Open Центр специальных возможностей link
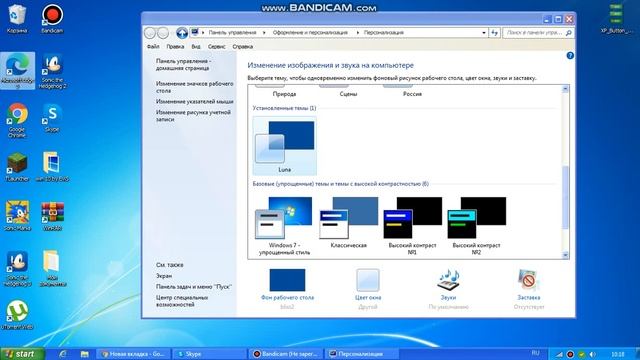The width and height of the screenshot is (640, 360). tap(182, 301)
